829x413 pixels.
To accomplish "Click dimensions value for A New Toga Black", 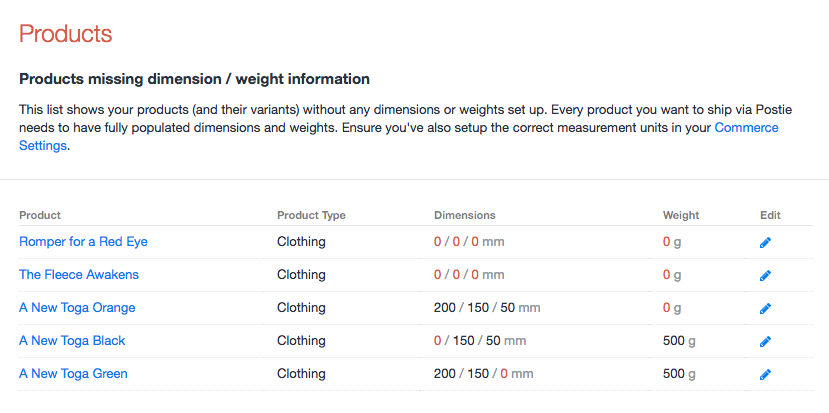I will (480, 340).
